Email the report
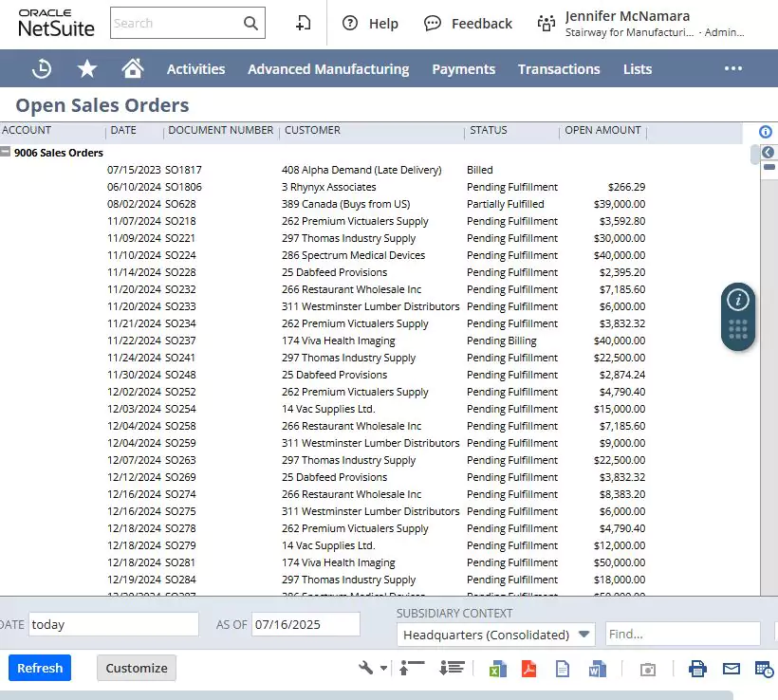 (x=731, y=668)
